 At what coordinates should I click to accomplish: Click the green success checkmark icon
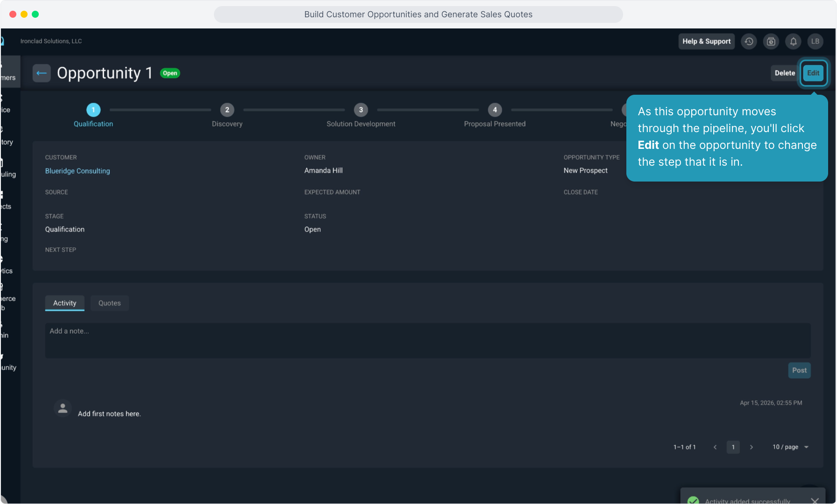coord(693,500)
